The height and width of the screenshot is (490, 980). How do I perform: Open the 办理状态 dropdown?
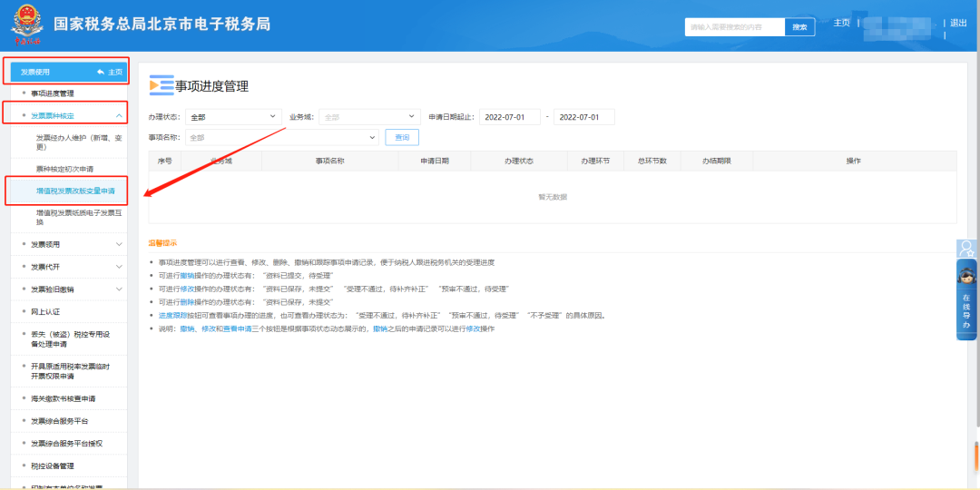[x=233, y=117]
